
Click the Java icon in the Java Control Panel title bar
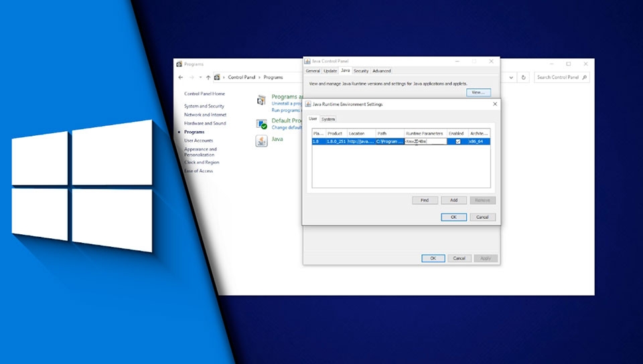[307, 61]
